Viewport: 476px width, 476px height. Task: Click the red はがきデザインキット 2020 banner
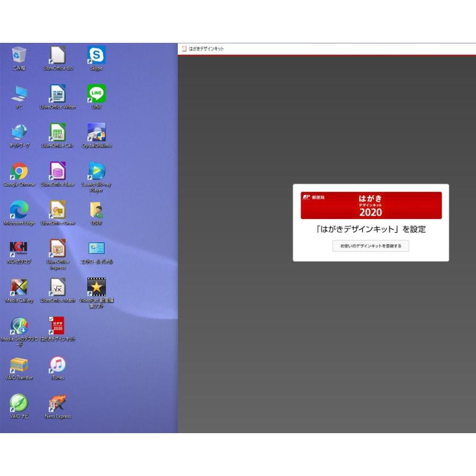(x=370, y=205)
